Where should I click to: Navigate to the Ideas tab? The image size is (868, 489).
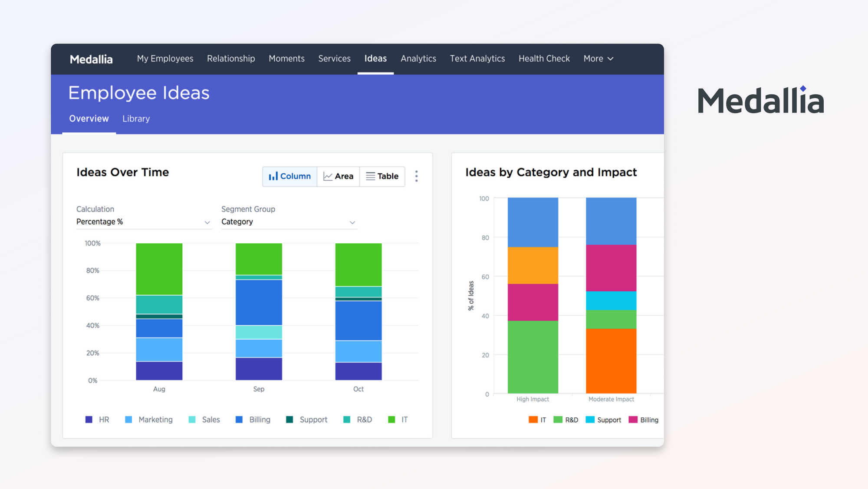pyautogui.click(x=375, y=59)
